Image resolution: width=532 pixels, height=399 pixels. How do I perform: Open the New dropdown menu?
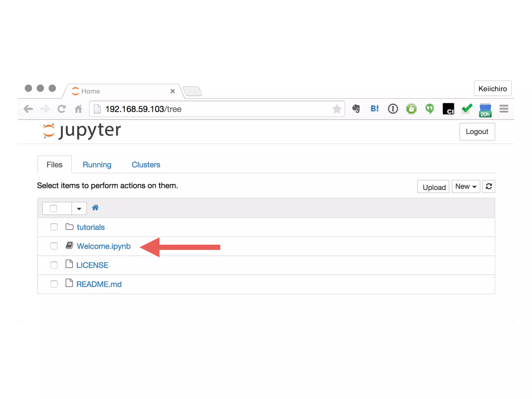pos(466,187)
